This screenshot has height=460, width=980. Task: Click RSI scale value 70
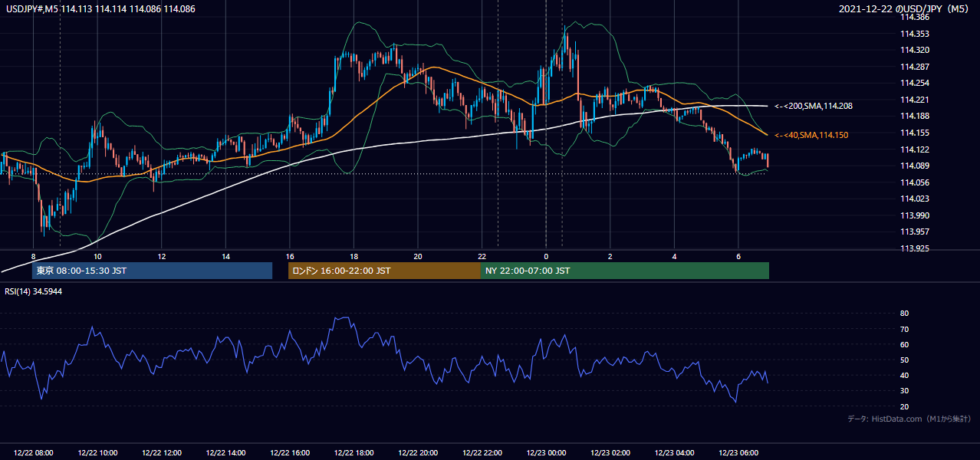[905, 329]
